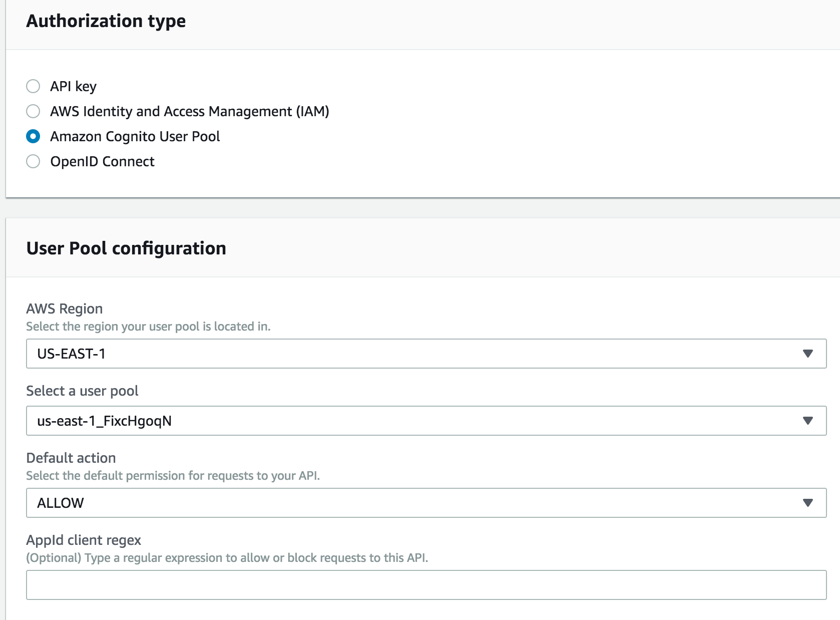The width and height of the screenshot is (840, 620).
Task: Click the Authorization type section heading
Action: (106, 21)
